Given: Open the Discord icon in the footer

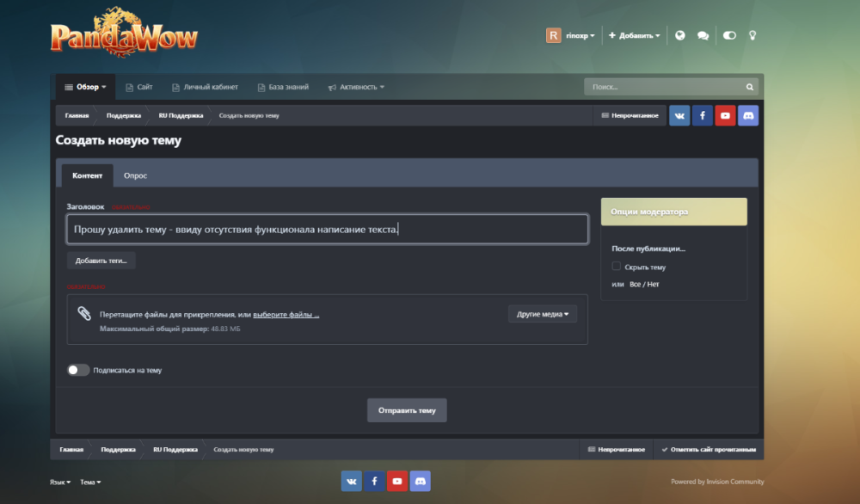Looking at the screenshot, I should [x=420, y=482].
